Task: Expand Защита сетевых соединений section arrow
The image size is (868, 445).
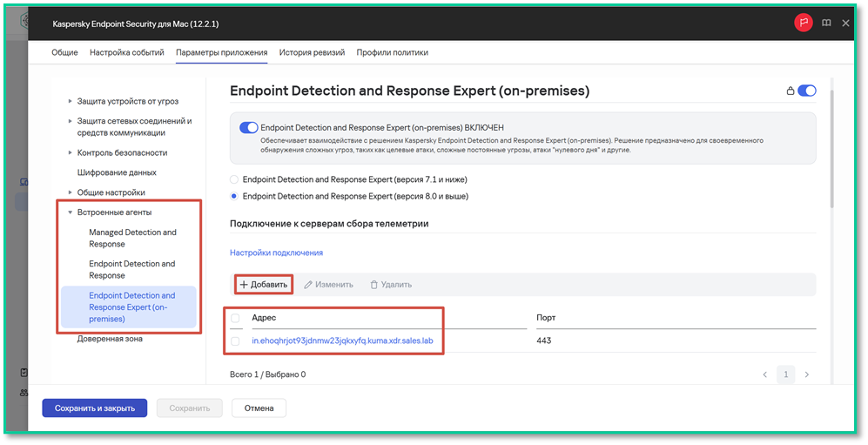Action: click(x=70, y=121)
